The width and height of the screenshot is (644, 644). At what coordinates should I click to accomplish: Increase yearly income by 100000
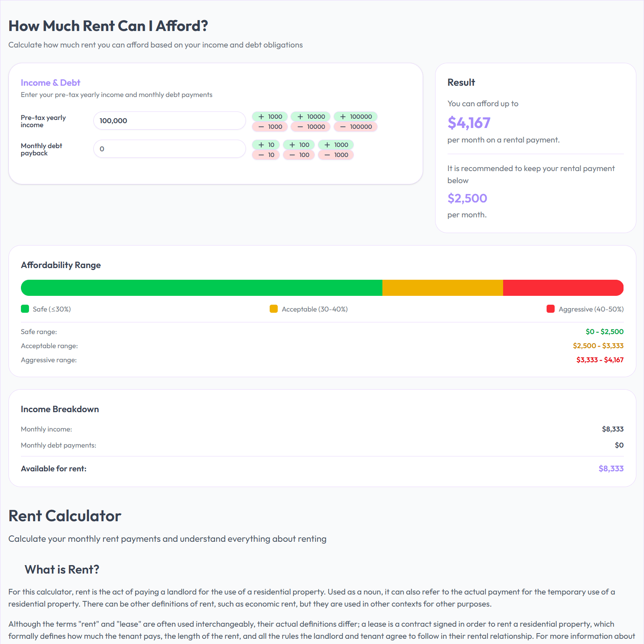point(355,117)
